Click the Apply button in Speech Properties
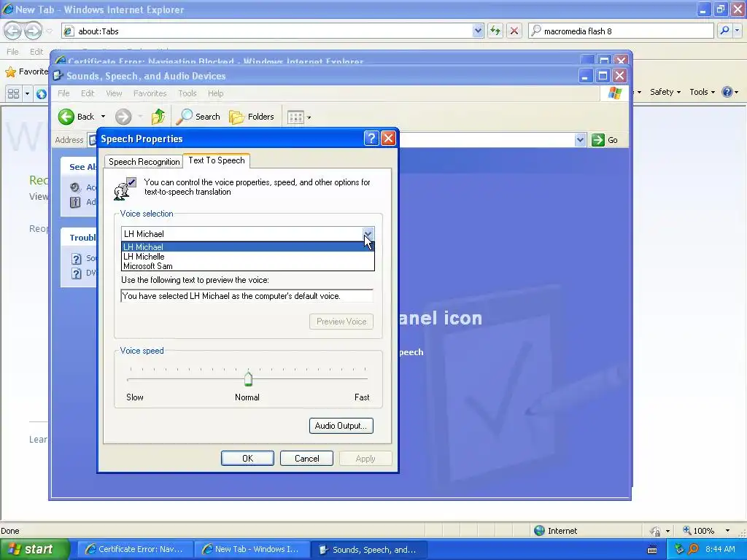Viewport: 747px width, 560px height. (365, 458)
